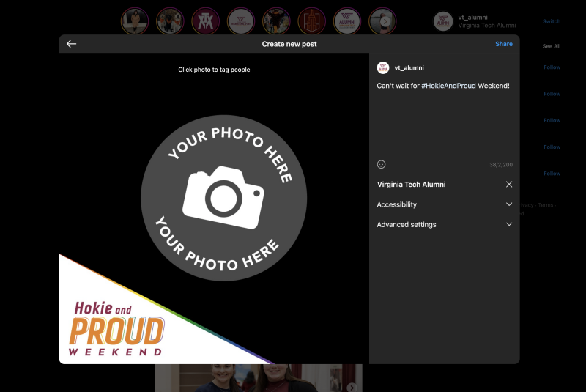Follow the fifth suggested account
The height and width of the screenshot is (392, 586).
click(x=552, y=174)
